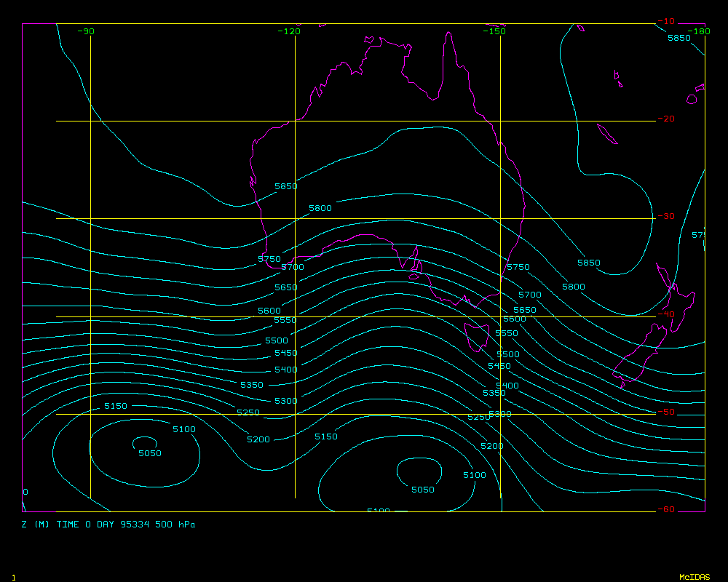The image size is (728, 582).
Task: Click the 5050 label in western low center
Action: (150, 453)
